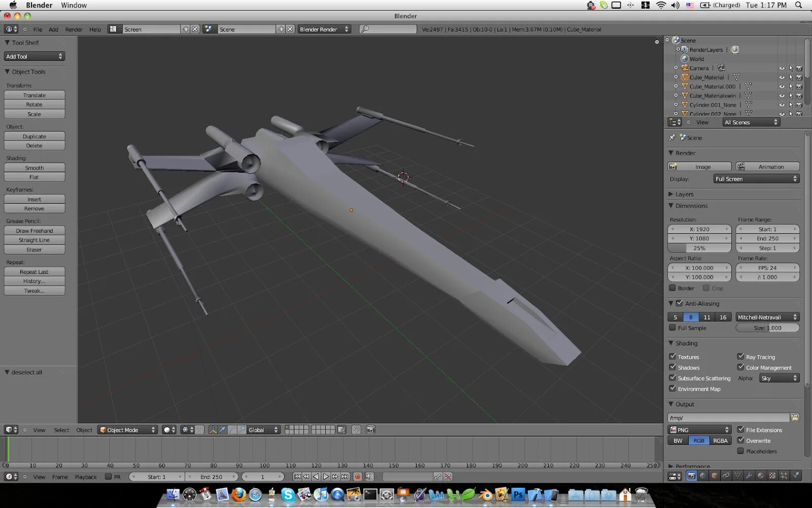Uncheck the Color Management option
Screen dimensions: 812x508
coord(740,367)
